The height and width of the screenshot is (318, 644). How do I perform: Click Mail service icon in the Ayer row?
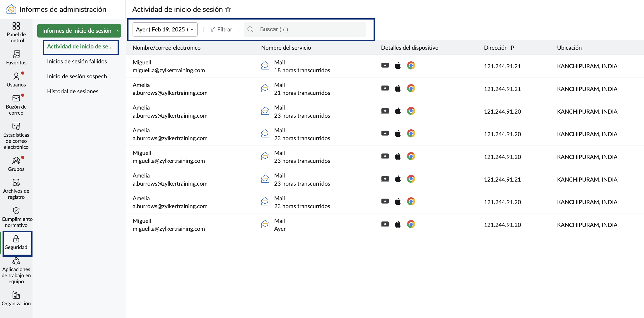pos(265,224)
